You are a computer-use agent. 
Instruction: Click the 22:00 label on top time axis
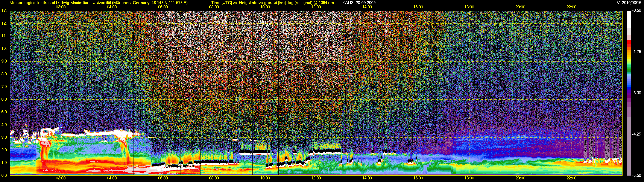tap(571, 7)
